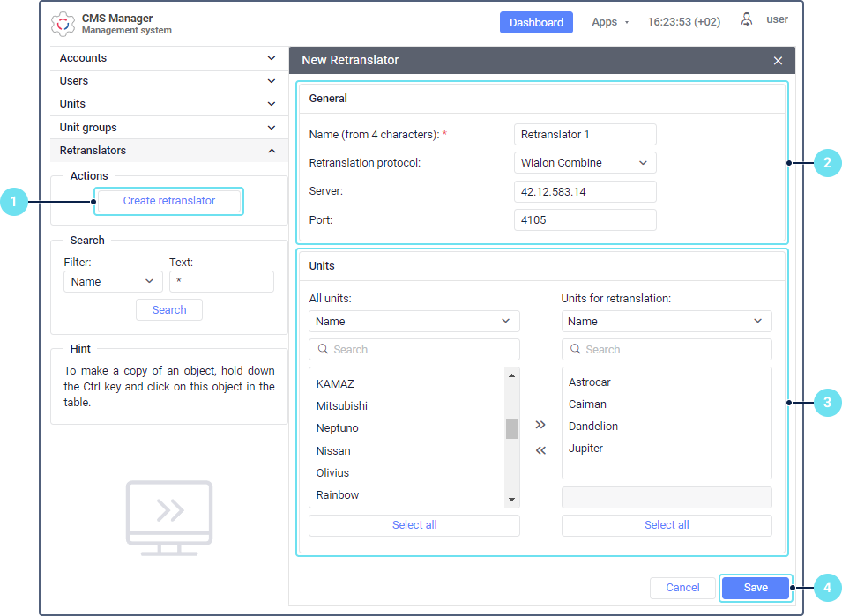Open the Apps menu
842x616 pixels.
coord(609,22)
